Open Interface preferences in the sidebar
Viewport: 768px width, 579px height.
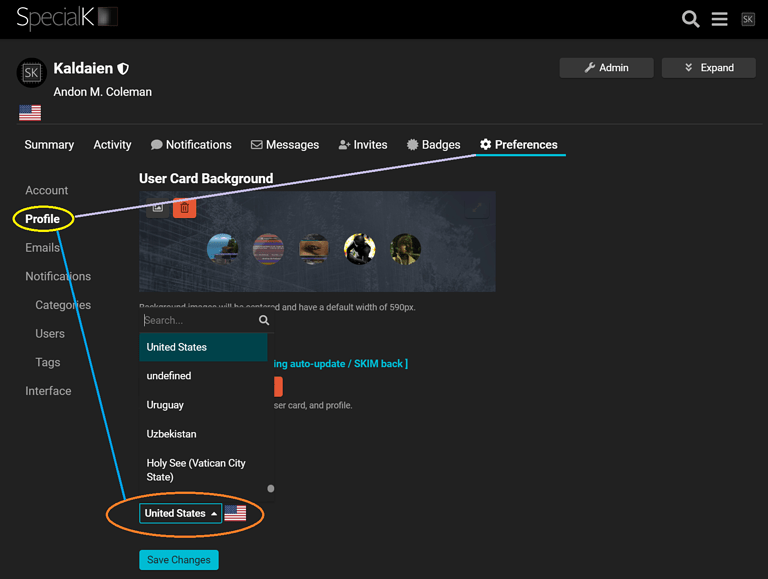(48, 391)
